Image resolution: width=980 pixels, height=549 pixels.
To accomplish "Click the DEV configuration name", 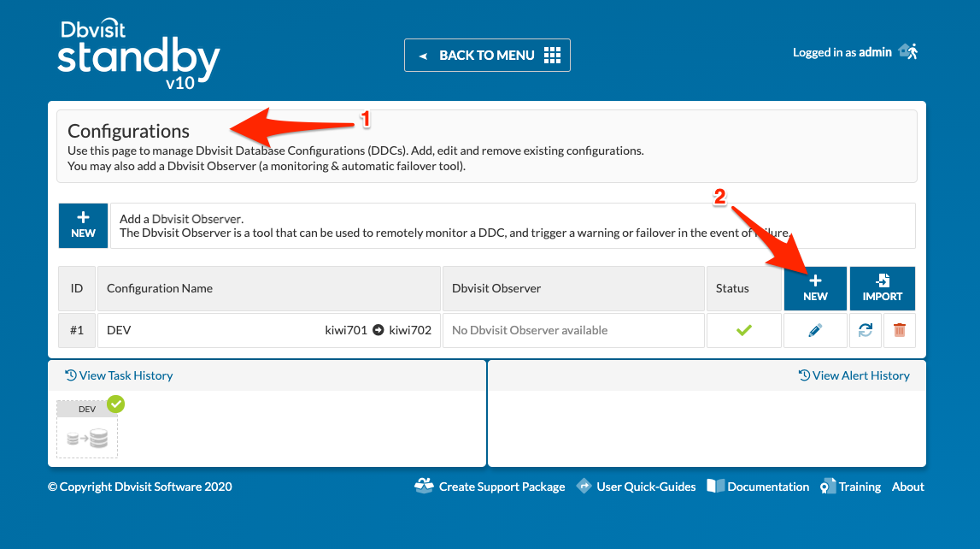I will pyautogui.click(x=119, y=330).
